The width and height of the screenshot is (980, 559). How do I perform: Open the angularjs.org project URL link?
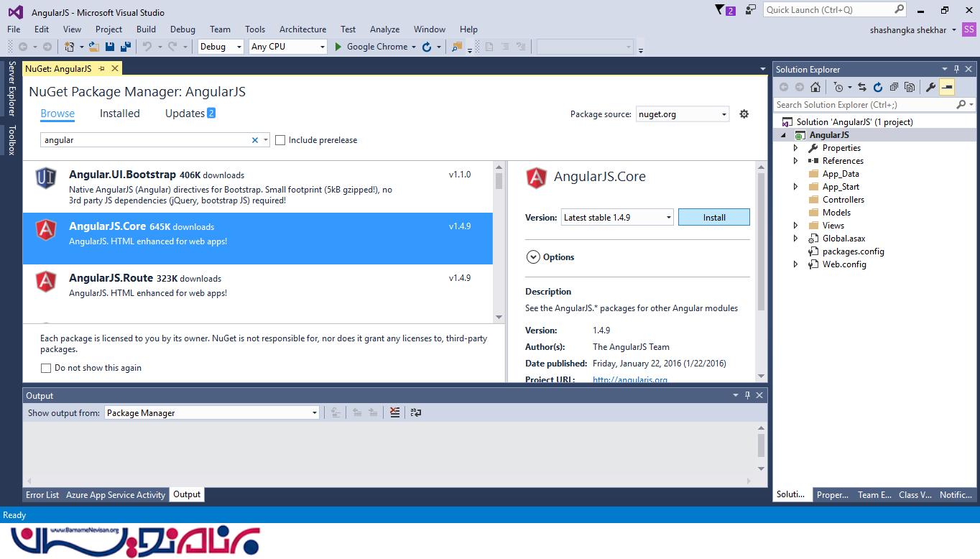[x=629, y=379]
